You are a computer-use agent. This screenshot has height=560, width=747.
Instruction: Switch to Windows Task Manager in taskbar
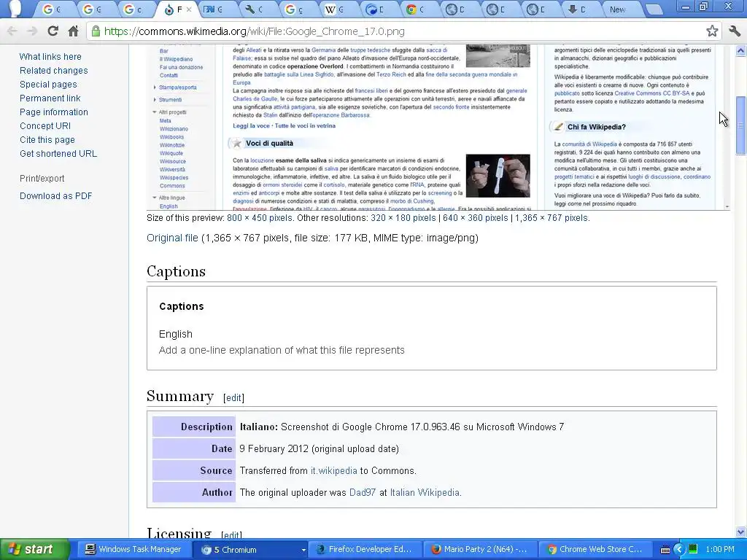click(x=133, y=550)
